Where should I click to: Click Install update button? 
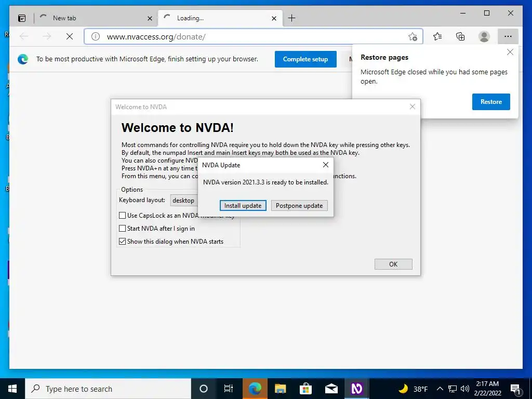click(243, 206)
